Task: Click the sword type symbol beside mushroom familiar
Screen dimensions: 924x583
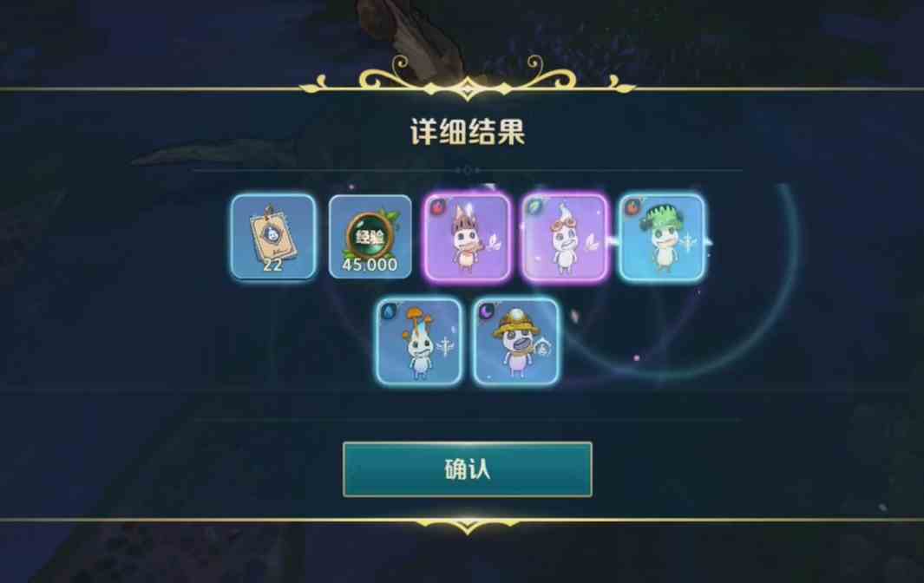Action: 445,347
